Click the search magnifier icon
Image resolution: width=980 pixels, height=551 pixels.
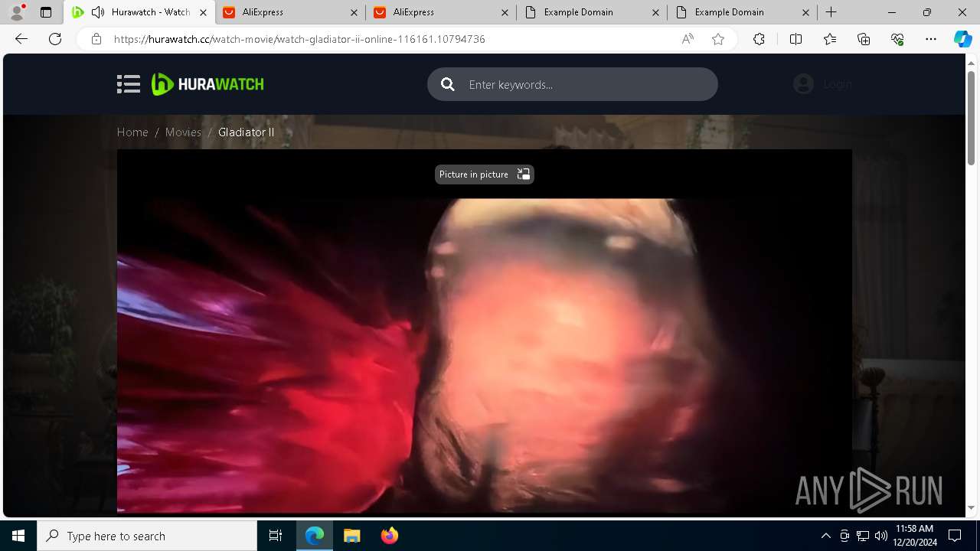pyautogui.click(x=448, y=84)
